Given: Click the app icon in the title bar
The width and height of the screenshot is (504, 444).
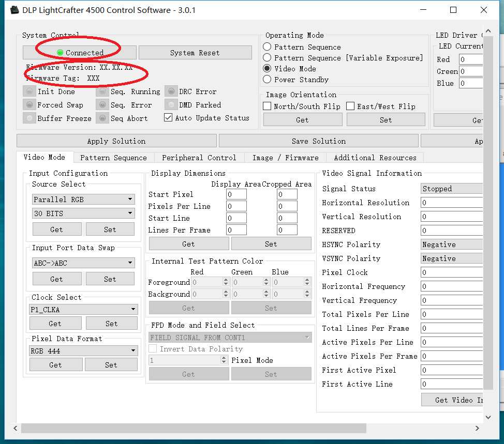Looking at the screenshot, I should pyautogui.click(x=14, y=10).
